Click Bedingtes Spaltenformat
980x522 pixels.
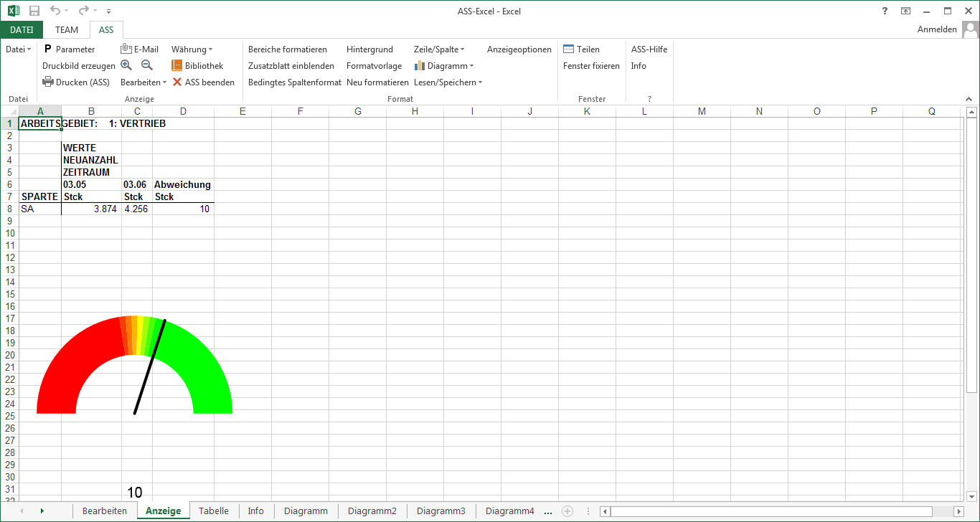(295, 82)
